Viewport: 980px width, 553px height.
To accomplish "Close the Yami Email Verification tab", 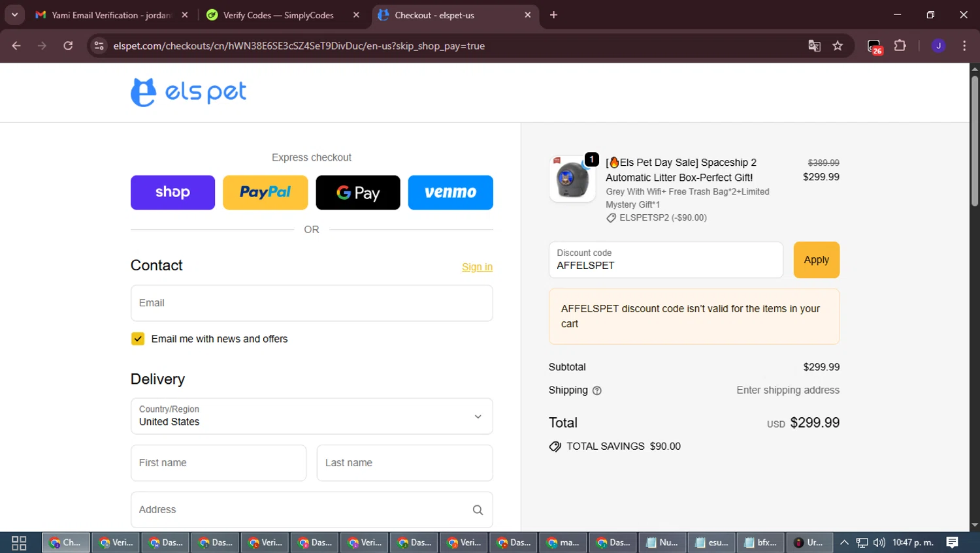I will click(x=185, y=15).
